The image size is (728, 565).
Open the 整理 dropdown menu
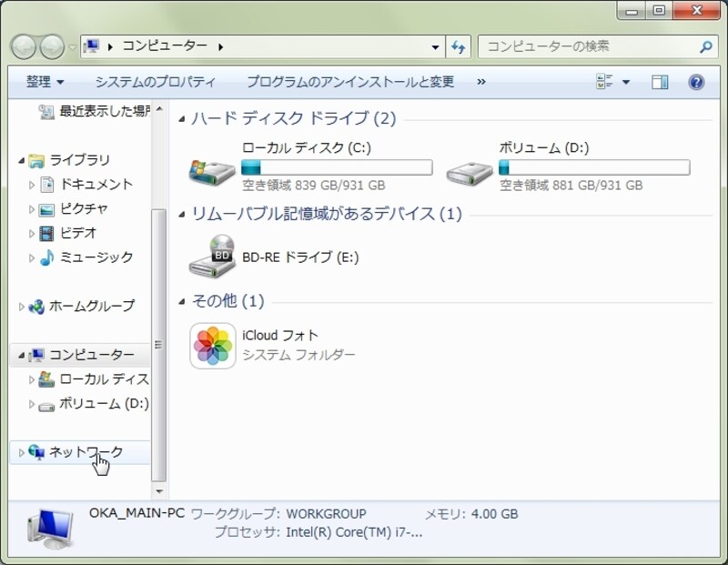[x=45, y=82]
